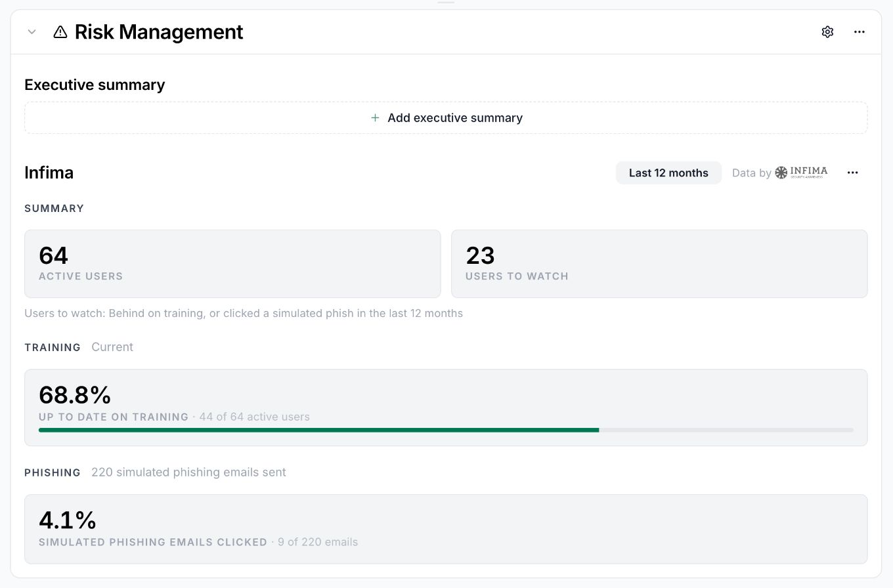Click the Risk Management heading
Viewport: 893px width, 588px height.
click(159, 31)
